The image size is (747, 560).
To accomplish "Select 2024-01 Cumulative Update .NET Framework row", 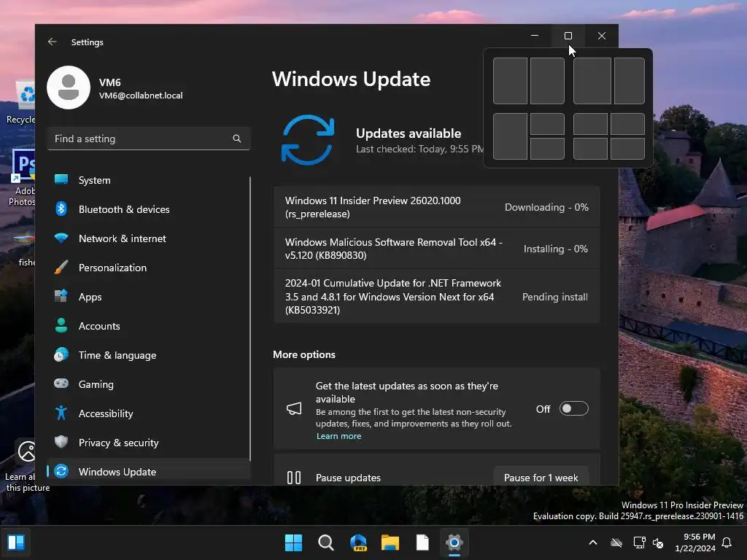I will pos(436,297).
